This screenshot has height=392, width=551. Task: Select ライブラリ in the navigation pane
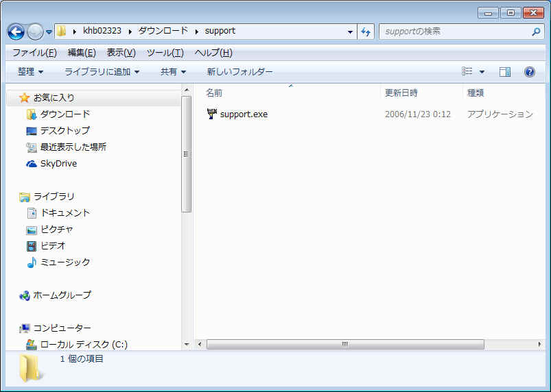coord(54,197)
